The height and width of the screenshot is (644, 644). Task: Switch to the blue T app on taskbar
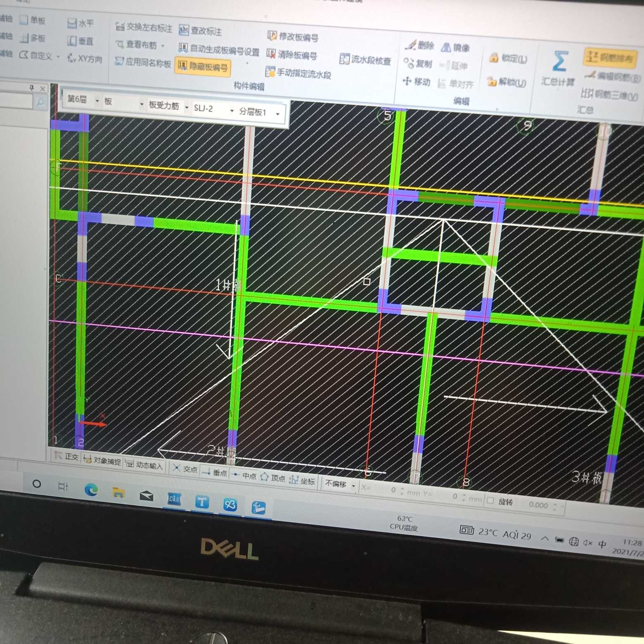(202, 502)
